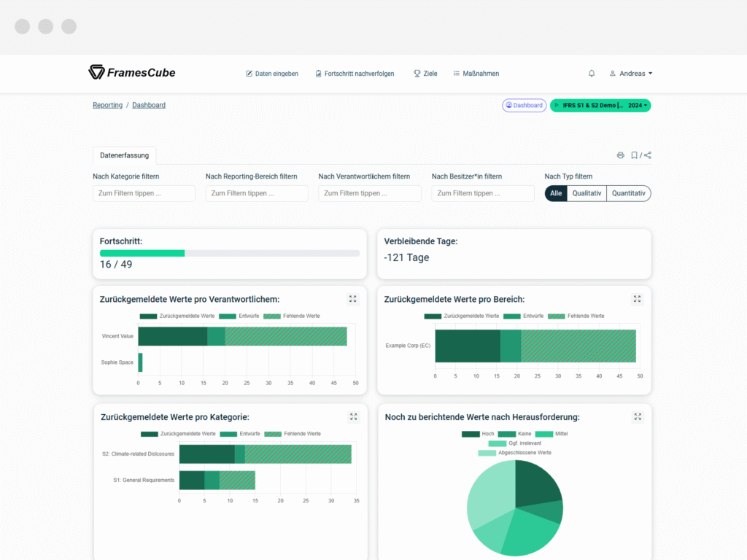Toggle Ggf. irrelevant legend in pie chart
747x560 pixels.
click(515, 443)
